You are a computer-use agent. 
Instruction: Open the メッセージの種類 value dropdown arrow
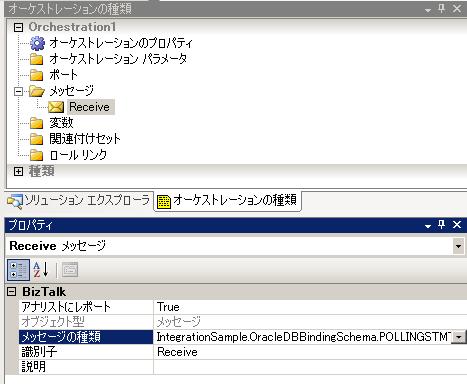(459, 337)
